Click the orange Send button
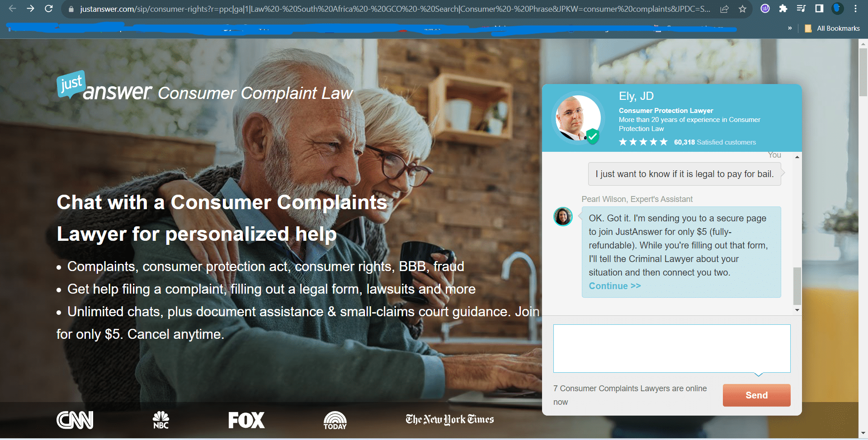 (756, 395)
